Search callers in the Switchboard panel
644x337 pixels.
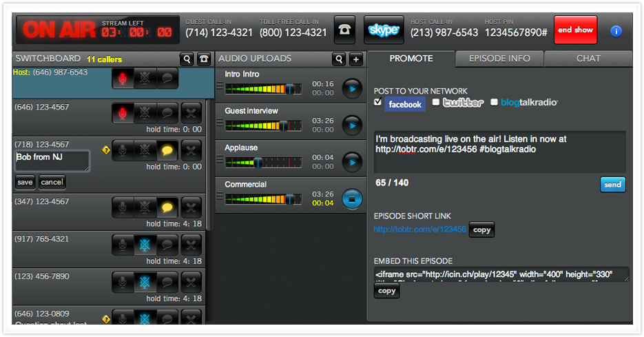click(x=187, y=59)
